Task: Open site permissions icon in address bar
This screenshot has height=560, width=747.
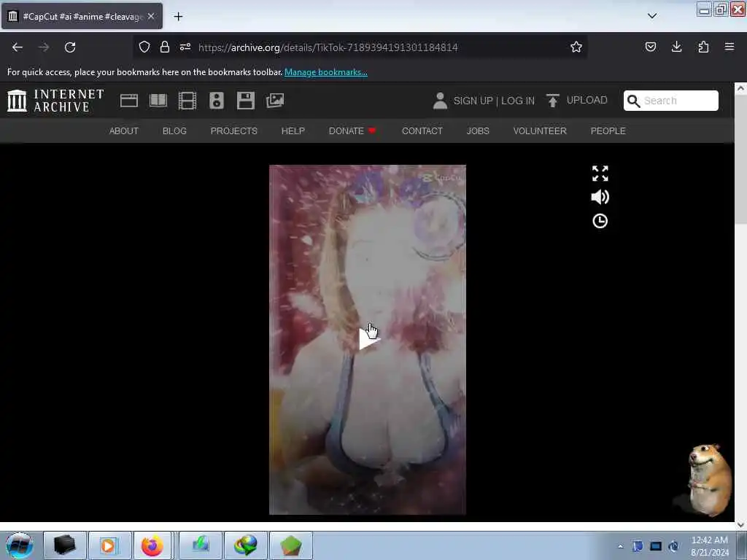Action: pos(185,47)
